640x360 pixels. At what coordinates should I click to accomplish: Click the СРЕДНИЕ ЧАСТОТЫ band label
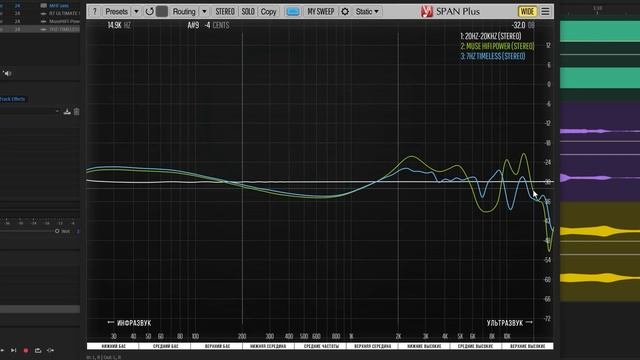click(x=321, y=346)
